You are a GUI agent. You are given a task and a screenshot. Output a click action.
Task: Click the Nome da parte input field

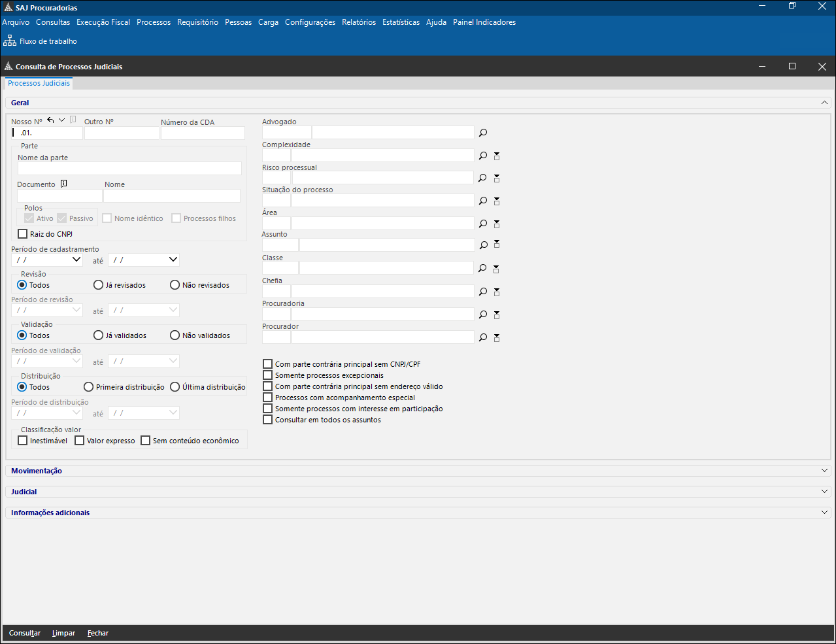[129, 169]
